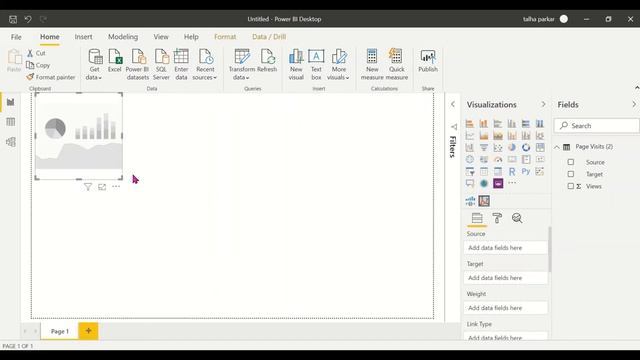Screen dimensions: 640x360
Task: Click the Fields pane Search box
Action: 597,126
